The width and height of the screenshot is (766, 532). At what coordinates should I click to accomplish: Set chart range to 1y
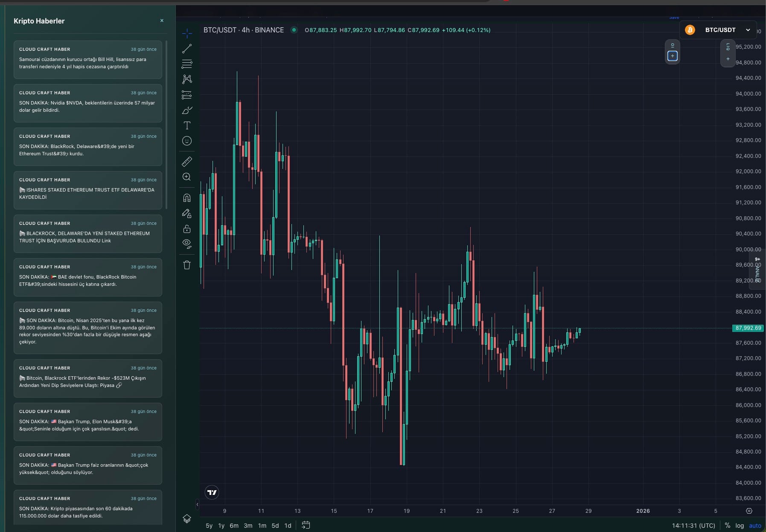(221, 525)
